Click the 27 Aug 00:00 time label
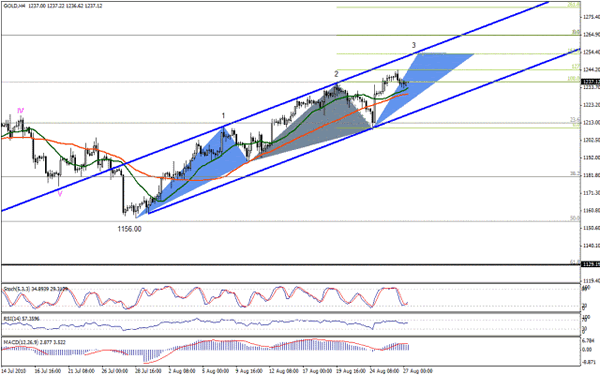This screenshot has height=375, width=600. coord(418,371)
